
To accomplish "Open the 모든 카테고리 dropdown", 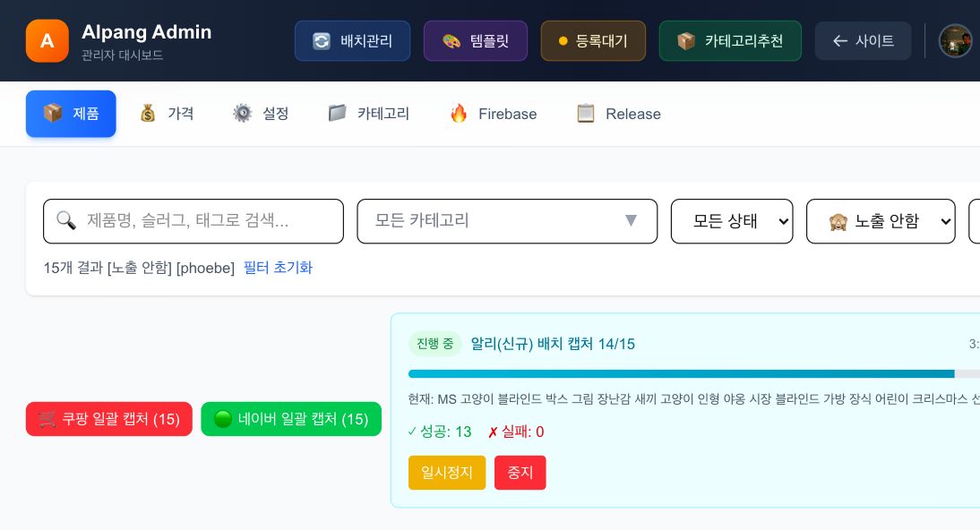I will point(507,221).
